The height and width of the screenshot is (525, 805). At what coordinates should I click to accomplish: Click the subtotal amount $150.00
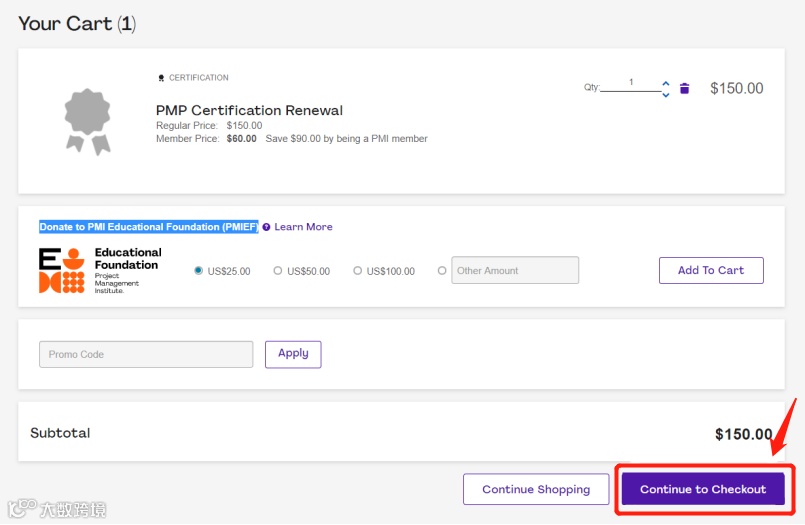click(x=743, y=434)
